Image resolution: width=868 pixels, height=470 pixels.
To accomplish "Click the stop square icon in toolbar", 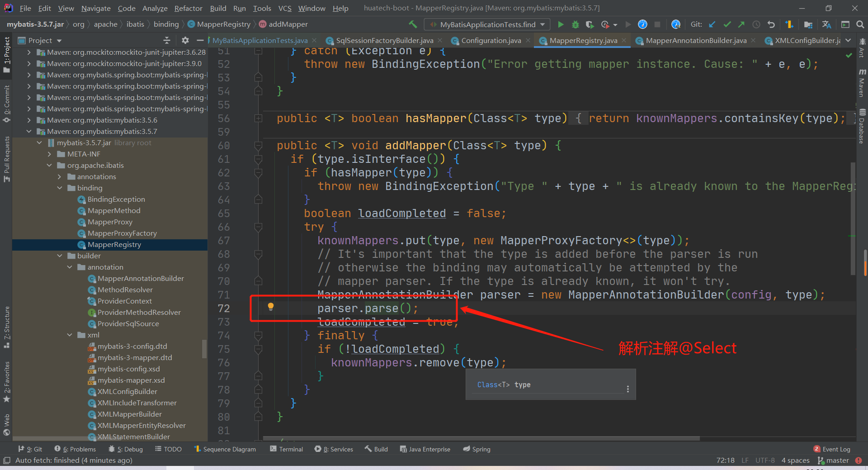I will [x=657, y=24].
